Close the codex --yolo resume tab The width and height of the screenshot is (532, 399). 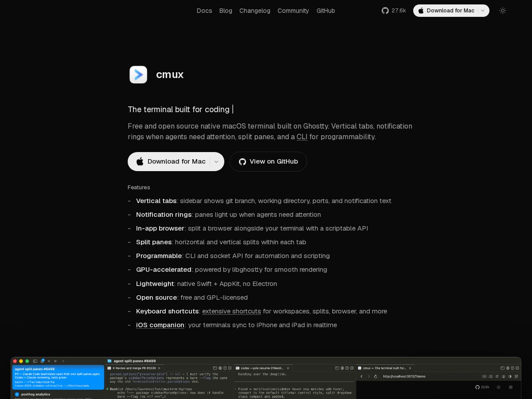pos(288,368)
